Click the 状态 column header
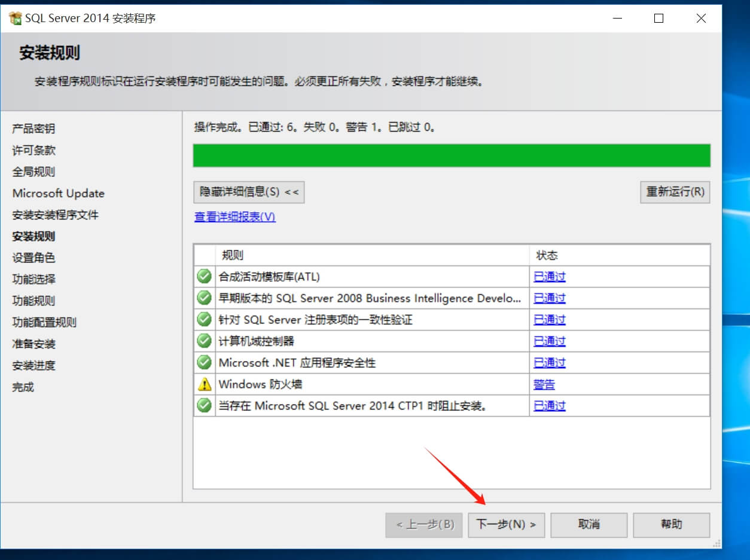750x560 pixels. [547, 256]
